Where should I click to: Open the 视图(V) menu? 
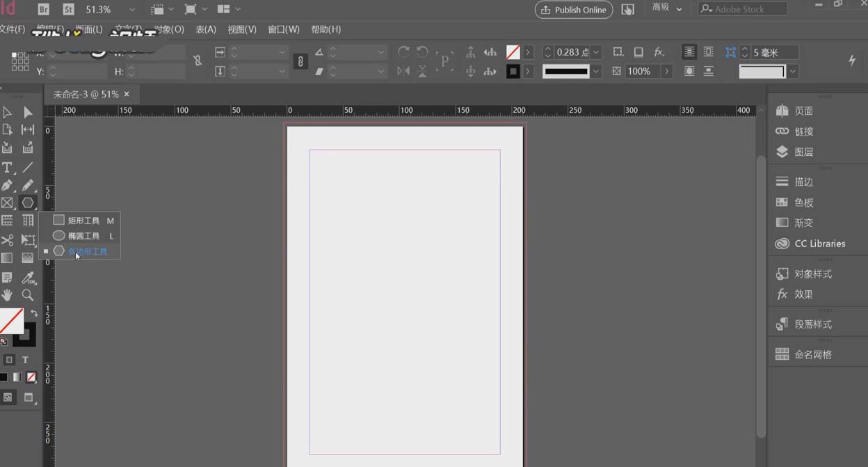click(x=242, y=29)
